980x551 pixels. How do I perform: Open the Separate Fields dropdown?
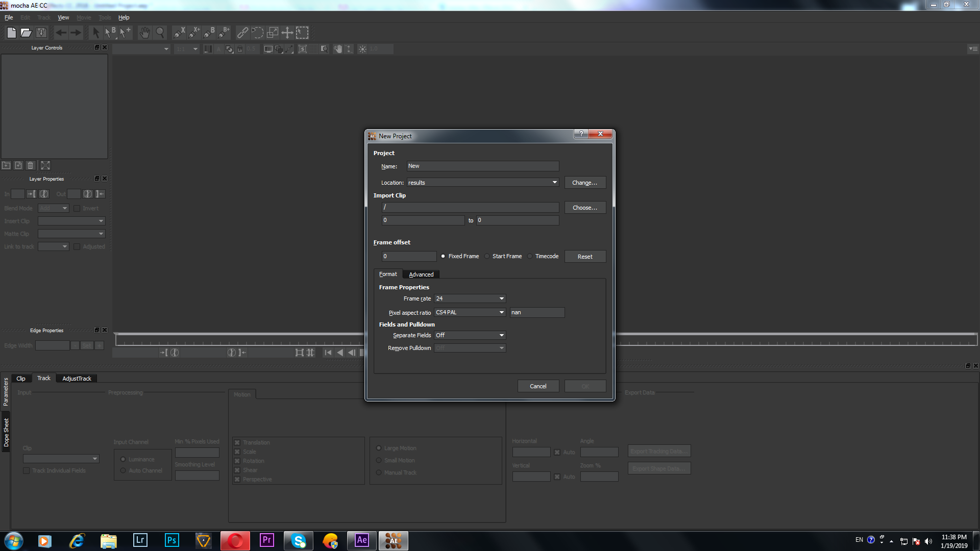click(470, 335)
